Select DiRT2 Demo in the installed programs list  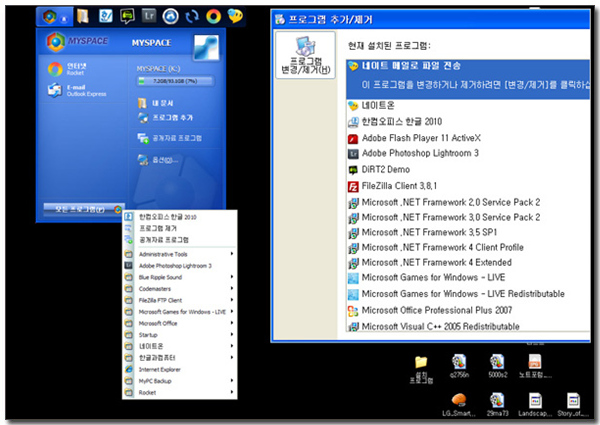(x=468, y=169)
